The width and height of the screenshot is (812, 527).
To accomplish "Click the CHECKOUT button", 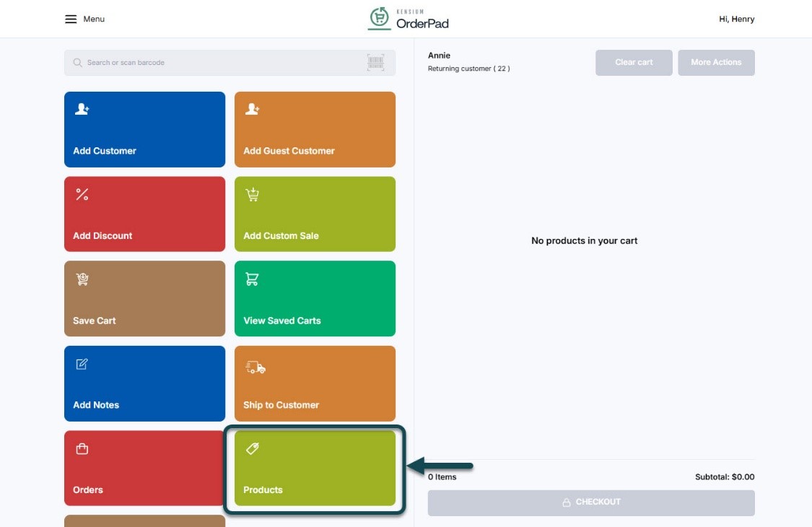I will click(x=591, y=502).
